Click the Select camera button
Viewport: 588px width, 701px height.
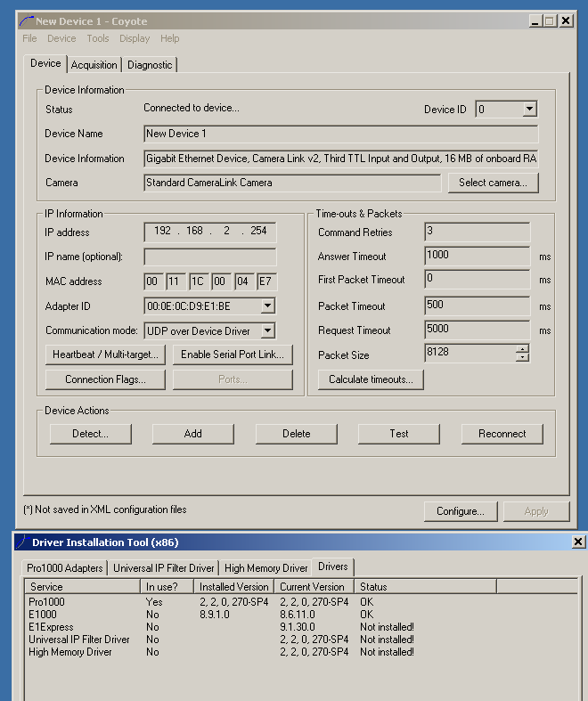493,183
